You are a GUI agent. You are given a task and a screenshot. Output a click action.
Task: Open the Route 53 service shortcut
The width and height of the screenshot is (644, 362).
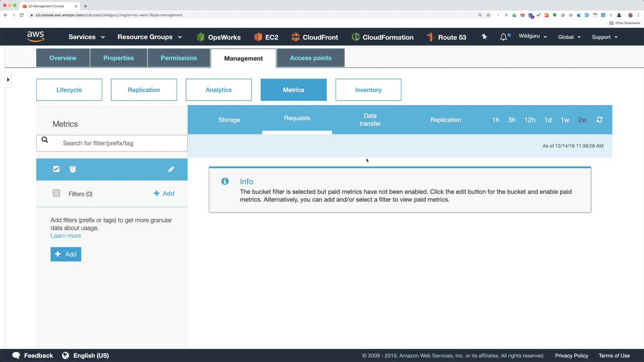click(446, 37)
